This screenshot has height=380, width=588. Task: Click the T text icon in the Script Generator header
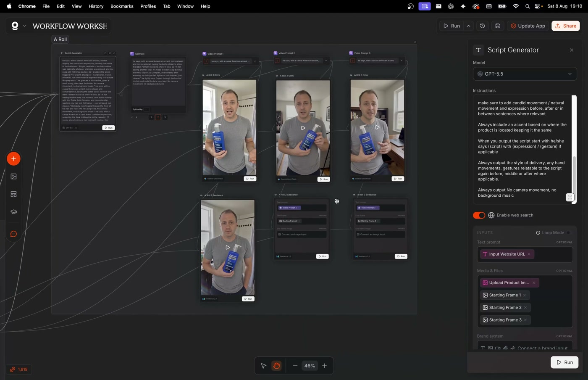[478, 50]
